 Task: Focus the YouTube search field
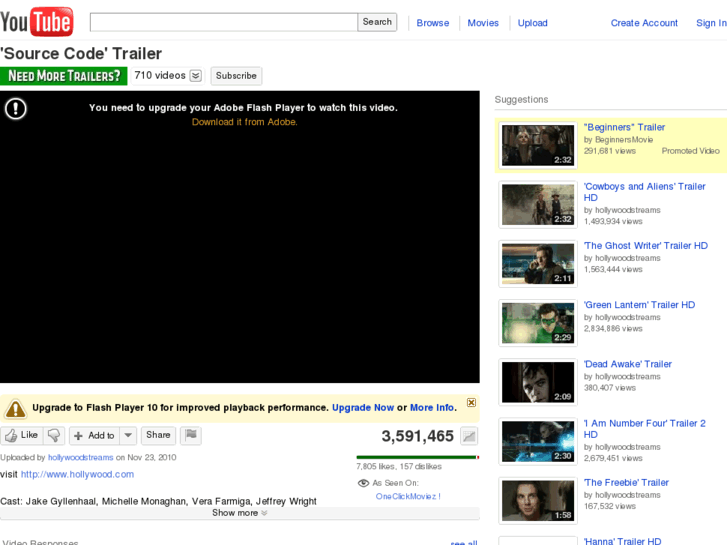[223, 22]
